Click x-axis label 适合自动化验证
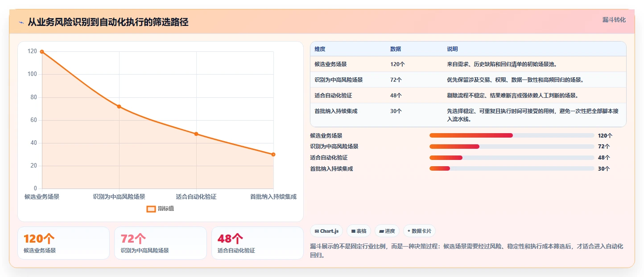The height and width of the screenshot is (277, 644). click(196, 197)
